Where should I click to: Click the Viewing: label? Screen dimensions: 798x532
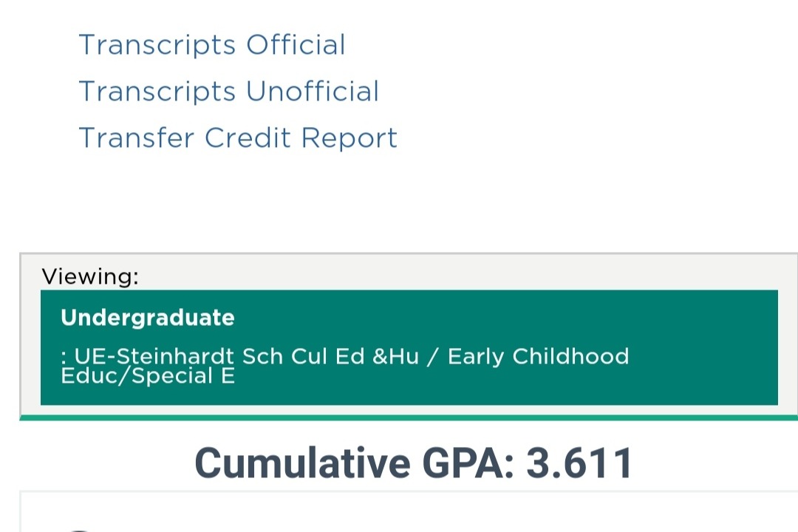pos(90,277)
